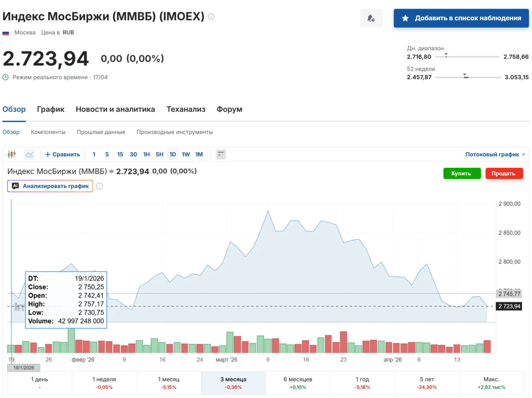Select the 1M interval

pyautogui.click(x=199, y=154)
